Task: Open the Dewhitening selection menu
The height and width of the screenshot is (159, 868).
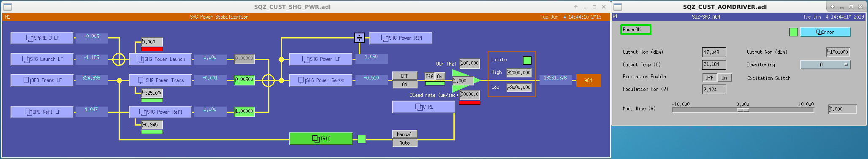Action: [825, 65]
